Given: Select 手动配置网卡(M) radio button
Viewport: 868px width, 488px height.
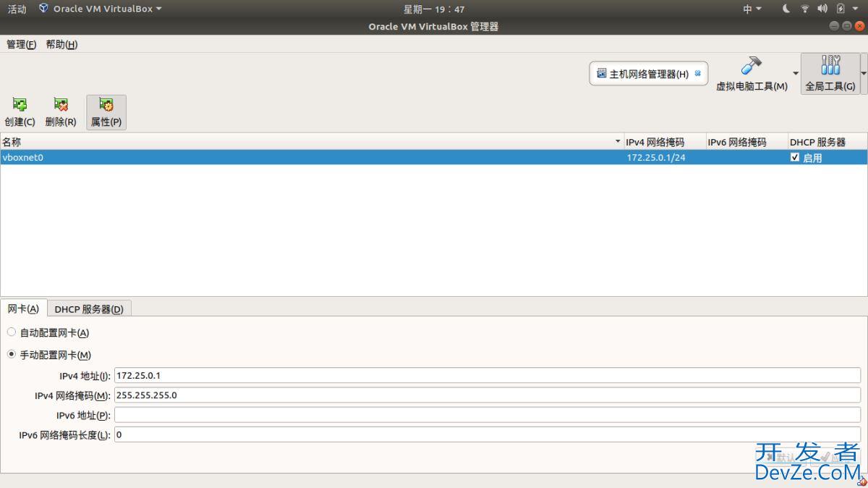Looking at the screenshot, I should tap(11, 355).
